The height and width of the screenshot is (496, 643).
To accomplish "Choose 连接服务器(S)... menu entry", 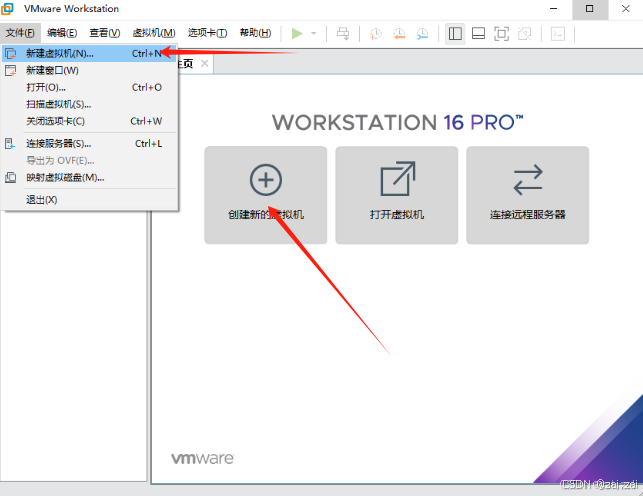I will point(89,143).
